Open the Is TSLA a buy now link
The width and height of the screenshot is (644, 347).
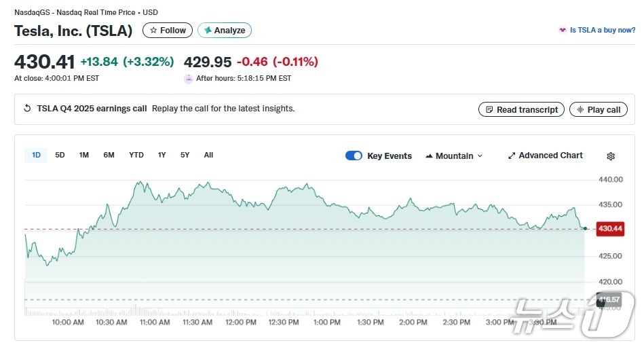coord(602,31)
